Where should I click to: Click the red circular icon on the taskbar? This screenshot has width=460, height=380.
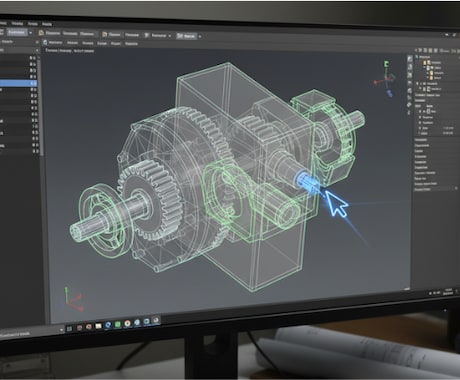coord(89,327)
